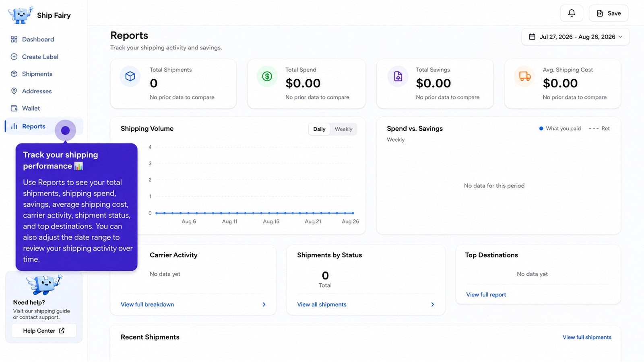
Task: Click the Total Shipments box icon
Action: tap(130, 76)
